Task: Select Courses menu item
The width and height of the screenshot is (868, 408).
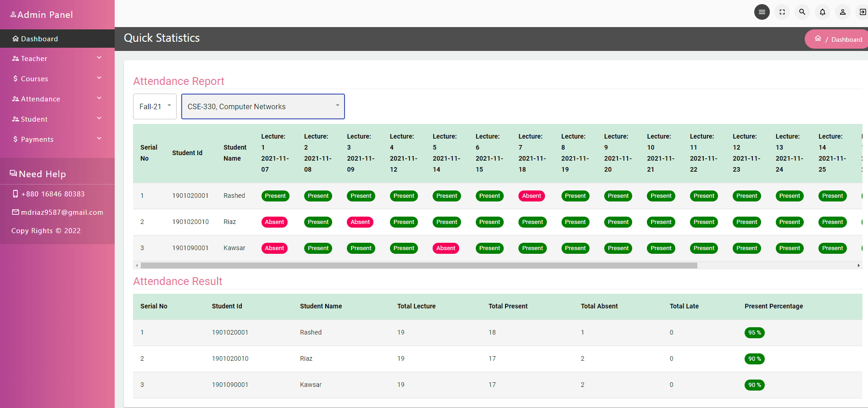Action: coord(57,79)
